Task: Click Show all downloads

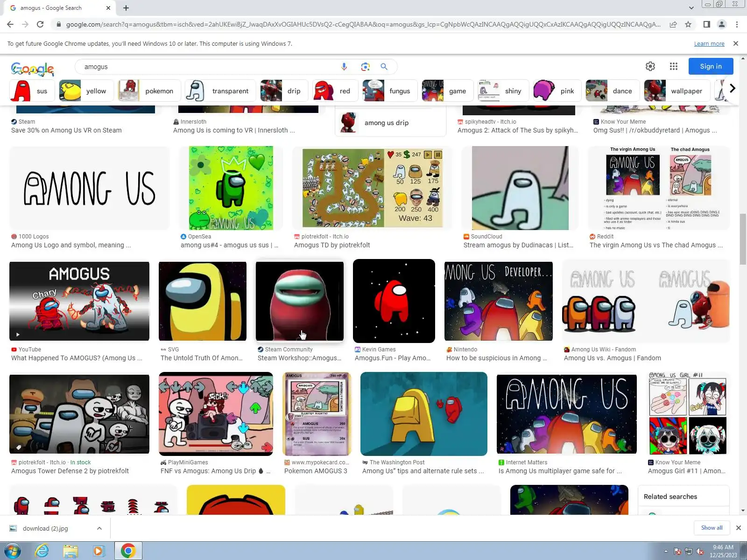Action: point(712,528)
